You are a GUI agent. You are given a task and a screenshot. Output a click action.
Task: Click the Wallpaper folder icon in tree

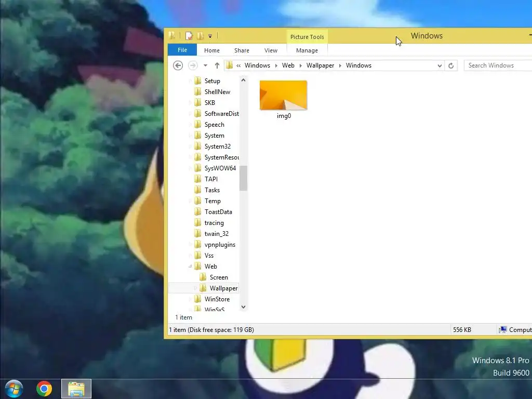click(203, 288)
